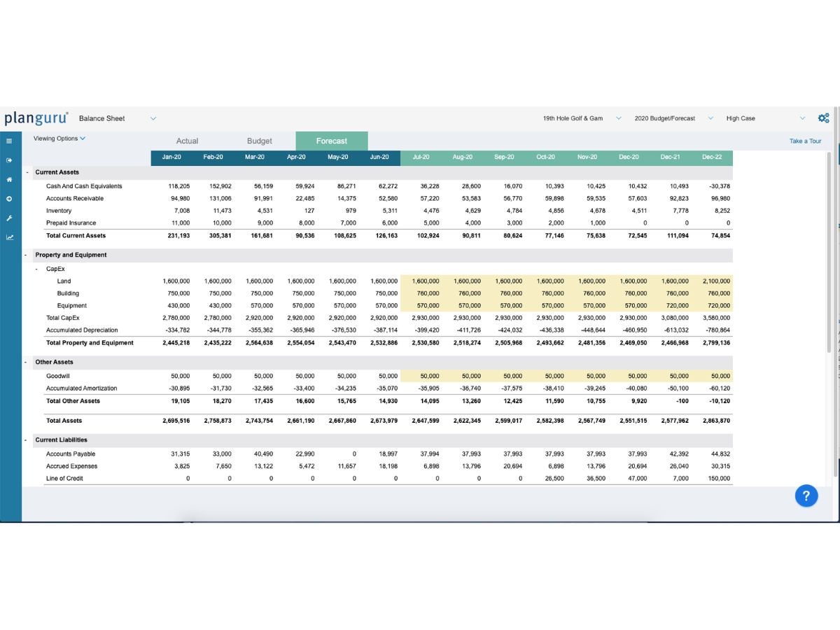Click the Take a Tour link
Viewport: 840px width, 630px height.
[805, 141]
